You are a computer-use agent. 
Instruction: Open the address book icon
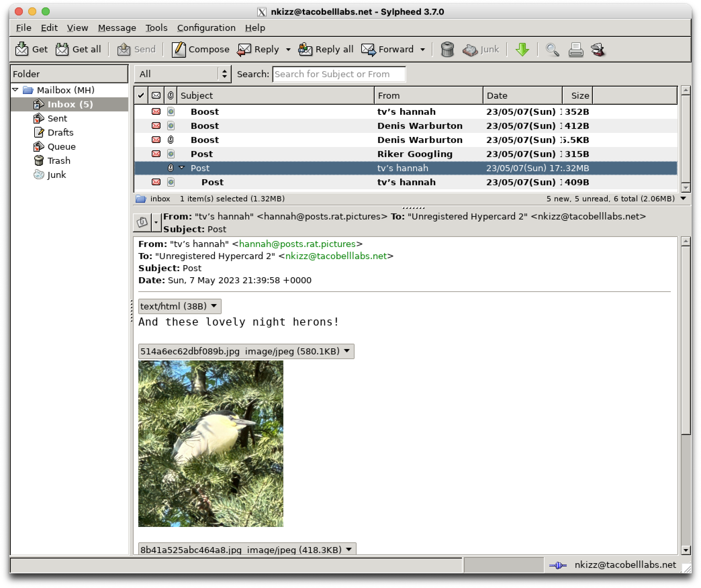tap(598, 50)
